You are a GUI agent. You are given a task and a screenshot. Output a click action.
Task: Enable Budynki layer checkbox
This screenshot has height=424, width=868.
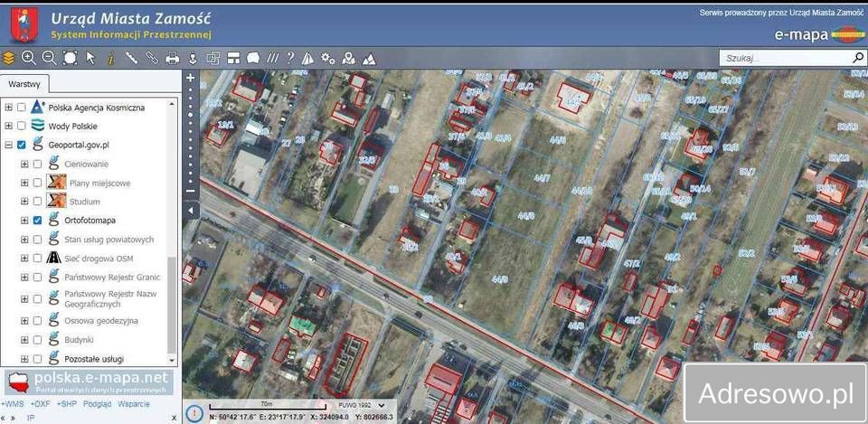[x=37, y=340]
